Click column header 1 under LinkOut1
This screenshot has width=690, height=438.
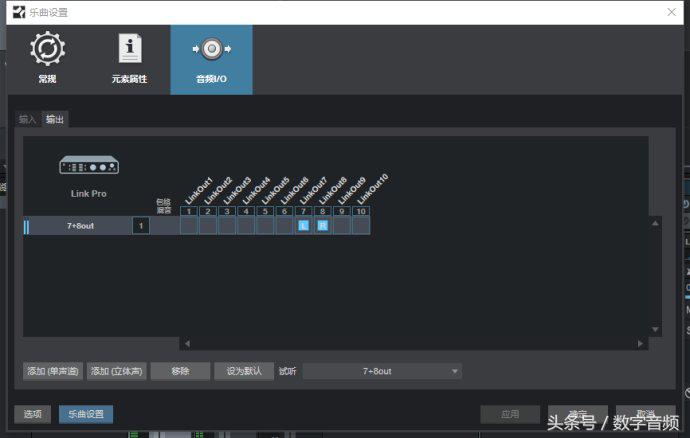click(189, 211)
